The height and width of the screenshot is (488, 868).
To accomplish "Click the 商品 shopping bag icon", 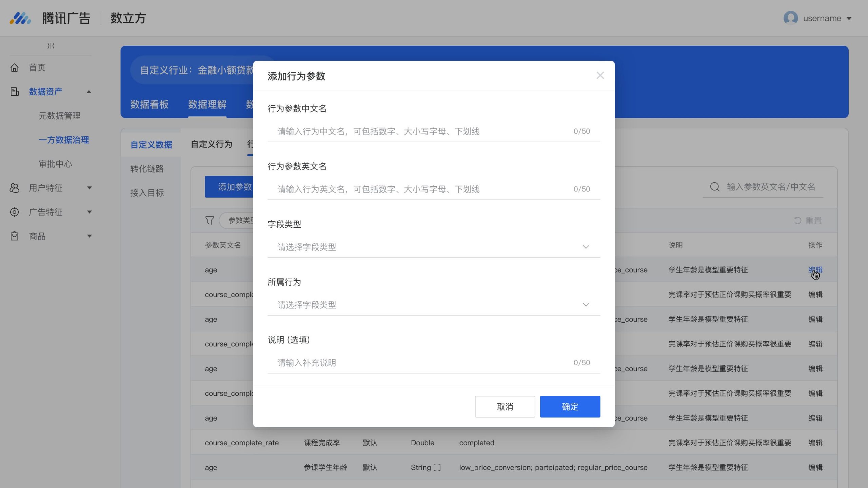I will (15, 236).
